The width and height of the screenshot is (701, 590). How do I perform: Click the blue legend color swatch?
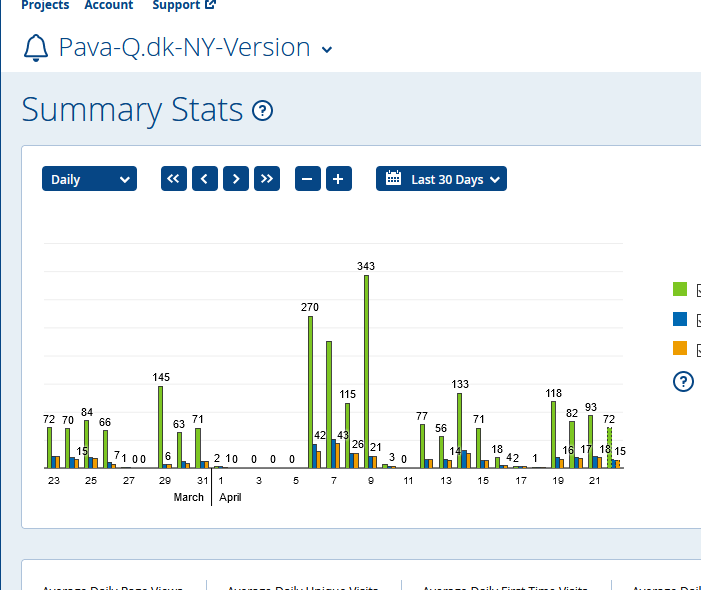click(x=680, y=319)
